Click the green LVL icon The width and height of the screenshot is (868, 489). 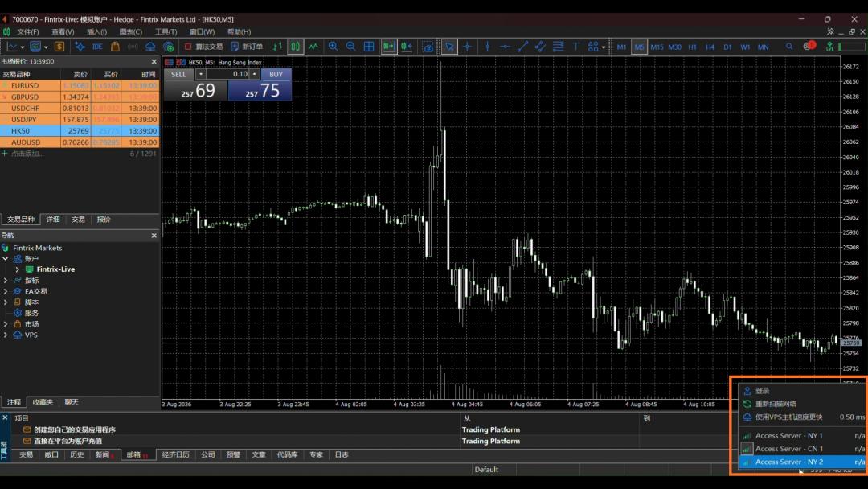(829, 47)
